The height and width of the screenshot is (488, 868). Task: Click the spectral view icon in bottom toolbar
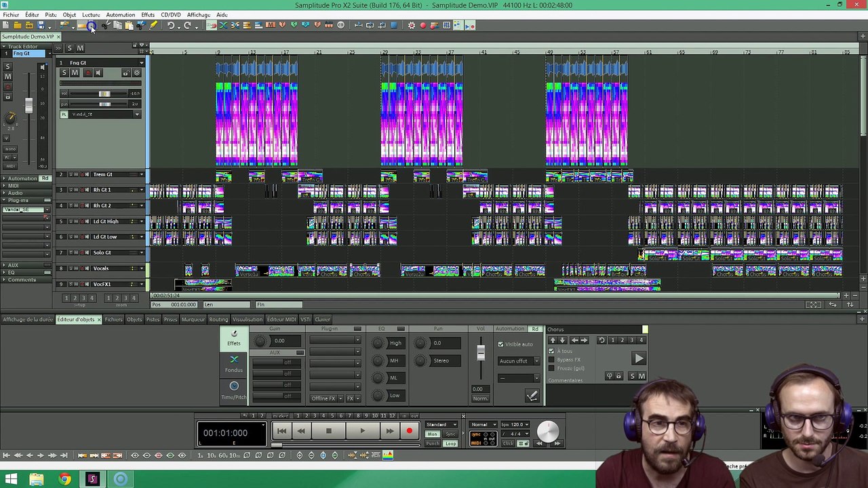click(388, 455)
